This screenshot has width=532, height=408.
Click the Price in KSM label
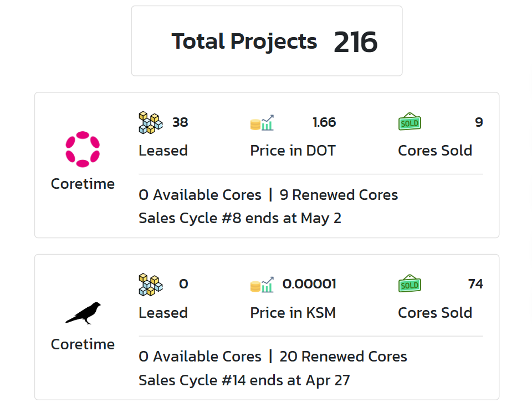tap(293, 313)
